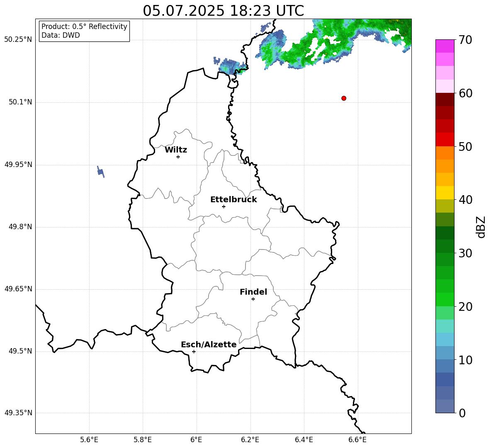Click the 6.6°E longitude label
The height and width of the screenshot is (448, 491).
tap(357, 440)
